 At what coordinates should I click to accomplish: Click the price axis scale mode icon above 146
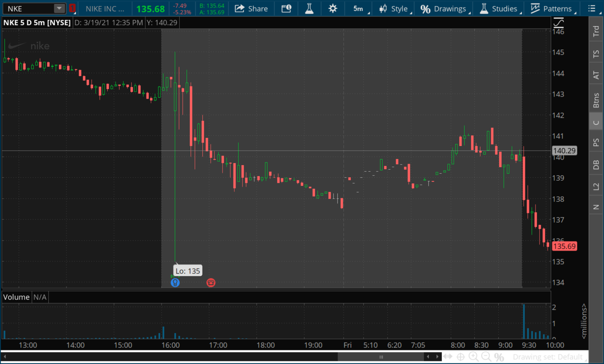tap(559, 23)
